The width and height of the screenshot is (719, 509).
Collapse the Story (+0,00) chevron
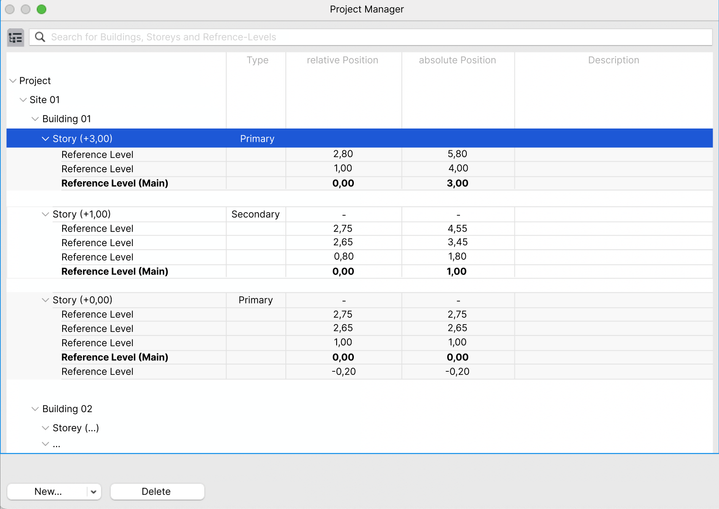[x=45, y=300]
